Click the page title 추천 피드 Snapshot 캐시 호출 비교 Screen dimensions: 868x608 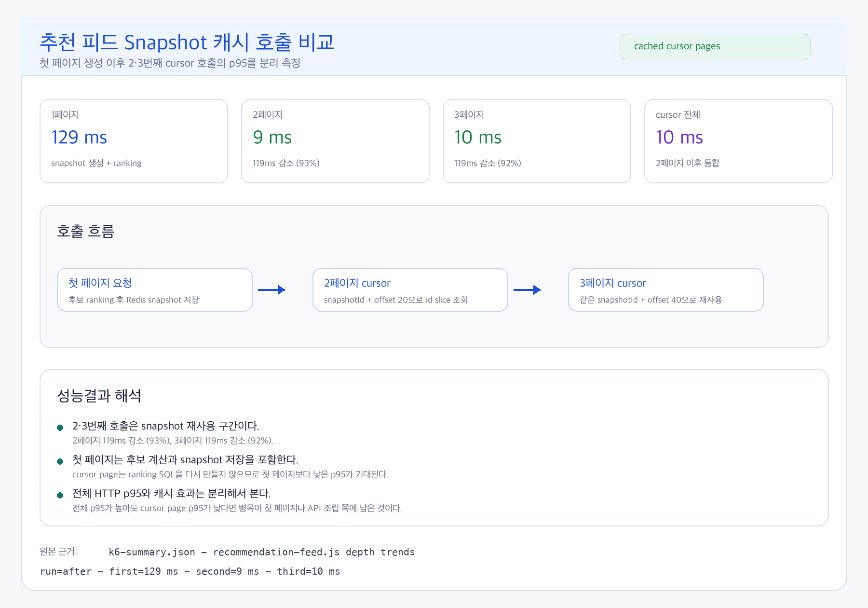[x=187, y=42]
